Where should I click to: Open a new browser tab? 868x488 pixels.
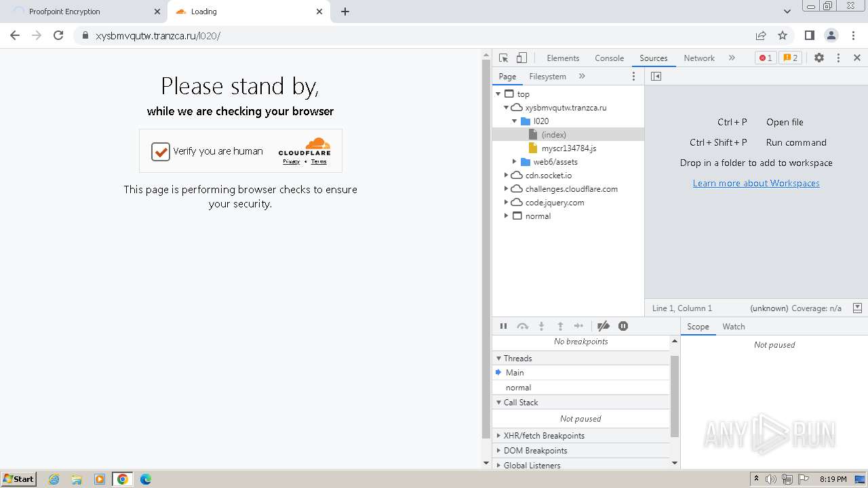345,12
